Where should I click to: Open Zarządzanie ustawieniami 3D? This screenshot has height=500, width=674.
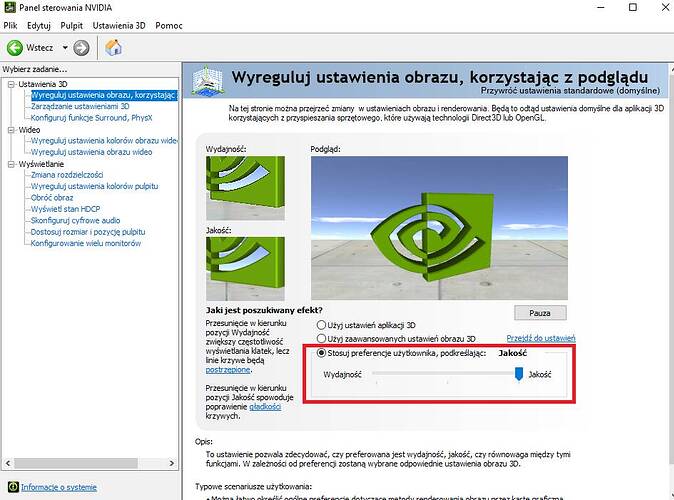[80, 106]
